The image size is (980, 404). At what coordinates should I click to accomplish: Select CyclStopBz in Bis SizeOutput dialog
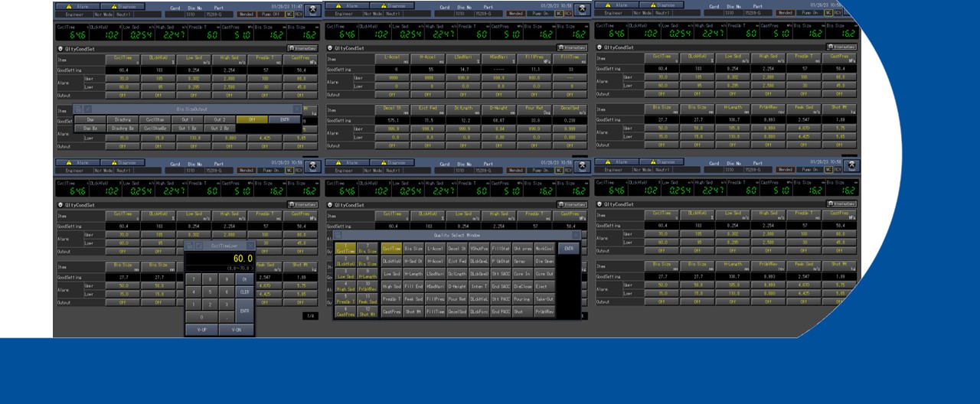click(x=155, y=128)
